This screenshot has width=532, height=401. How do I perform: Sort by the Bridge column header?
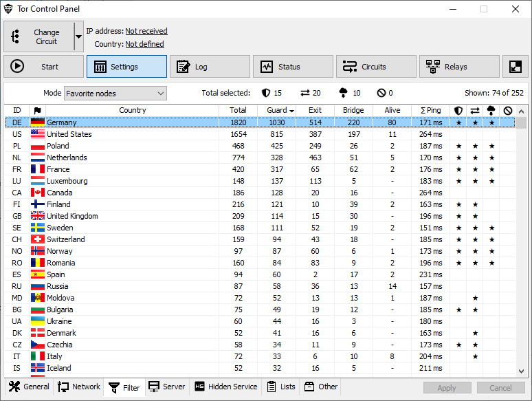(353, 110)
